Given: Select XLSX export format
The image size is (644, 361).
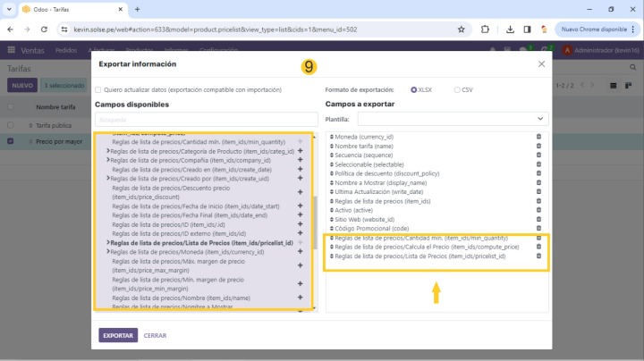Looking at the screenshot, I should click(x=414, y=90).
